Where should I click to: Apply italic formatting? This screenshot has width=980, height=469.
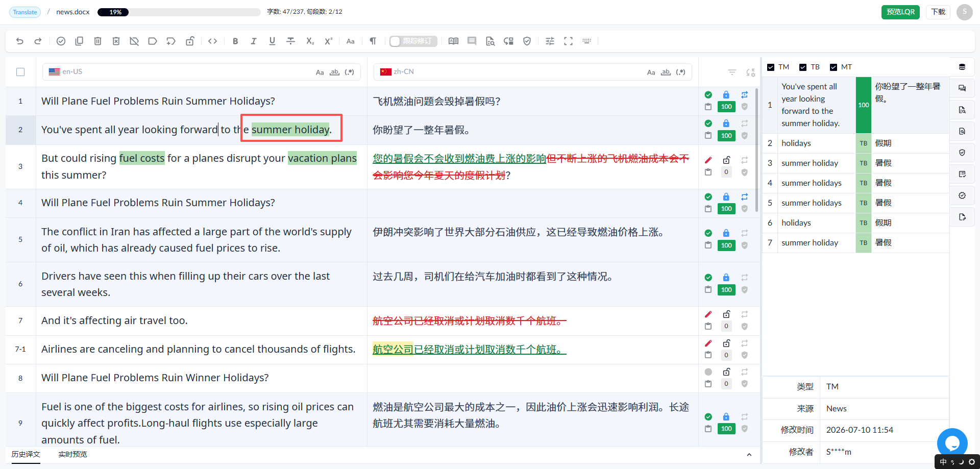coord(254,41)
